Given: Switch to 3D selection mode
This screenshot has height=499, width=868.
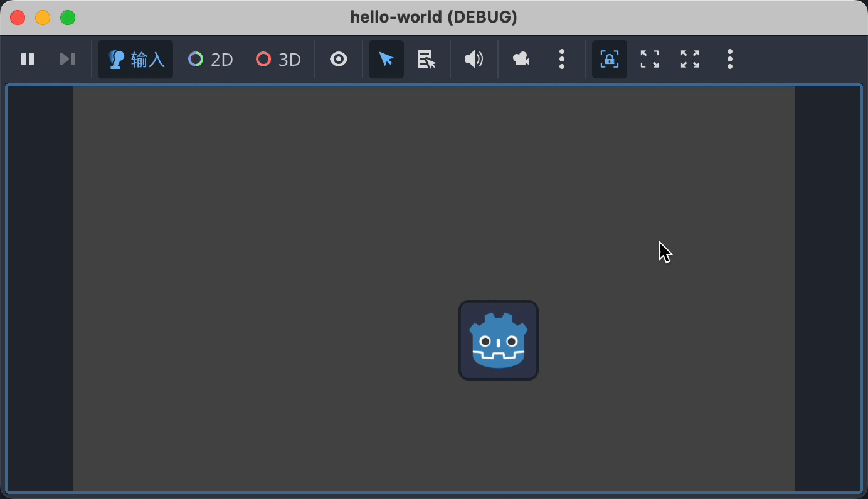Looking at the screenshot, I should (x=278, y=59).
